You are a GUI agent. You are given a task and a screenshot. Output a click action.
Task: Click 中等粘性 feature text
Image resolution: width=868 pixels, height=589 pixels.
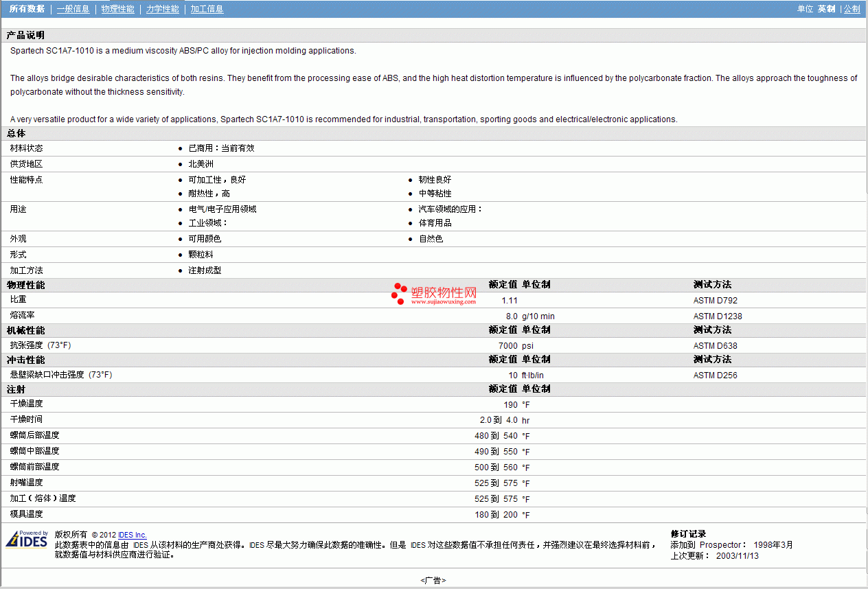tap(435, 194)
